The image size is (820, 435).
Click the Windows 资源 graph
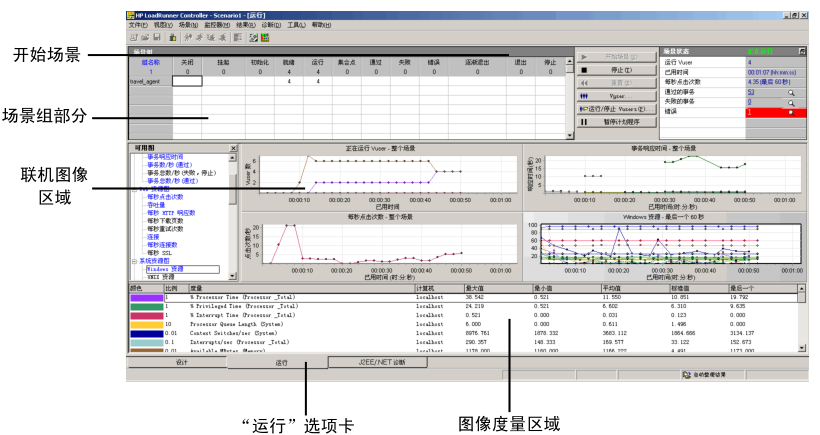click(664, 246)
